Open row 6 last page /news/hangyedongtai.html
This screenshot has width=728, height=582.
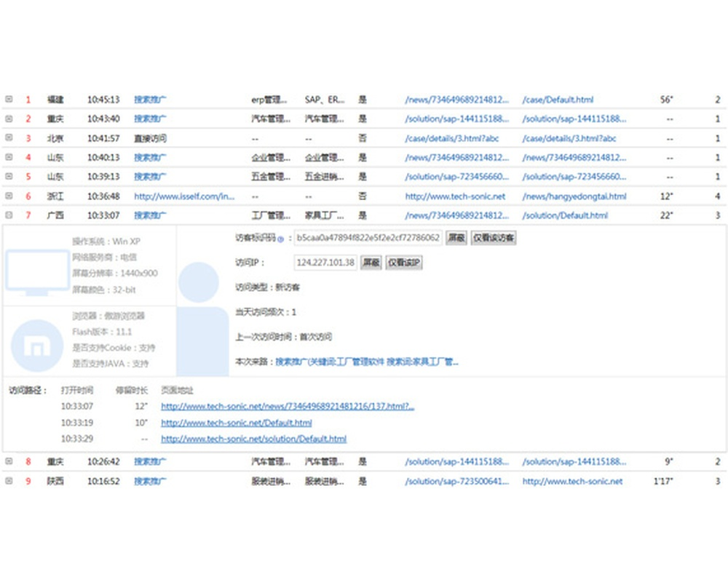pos(574,196)
